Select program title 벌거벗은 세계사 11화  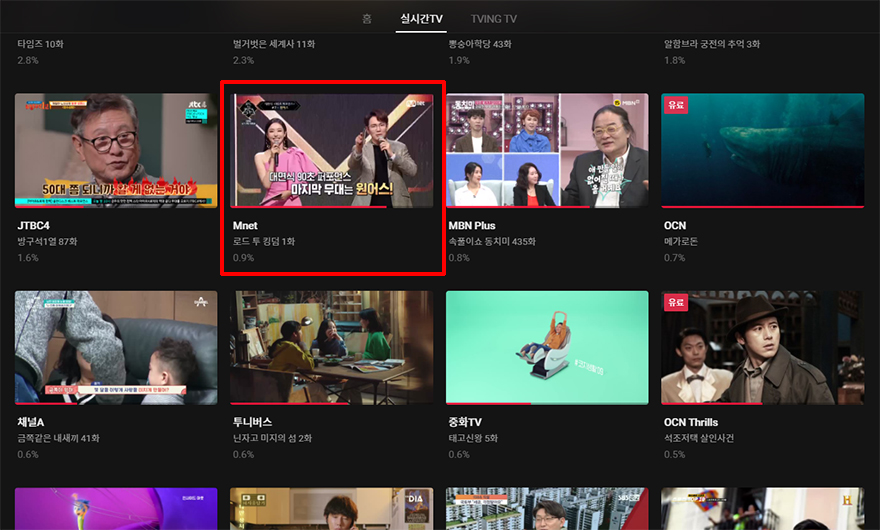(x=274, y=44)
